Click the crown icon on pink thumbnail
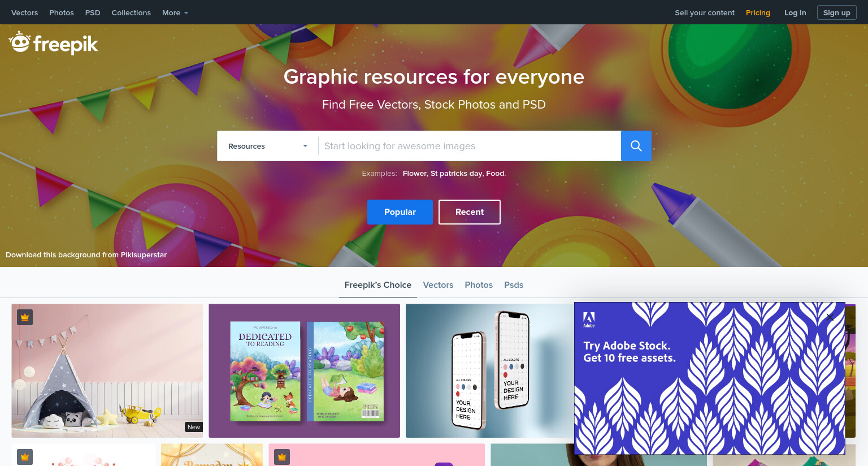This screenshot has height=466, width=868. [282, 457]
